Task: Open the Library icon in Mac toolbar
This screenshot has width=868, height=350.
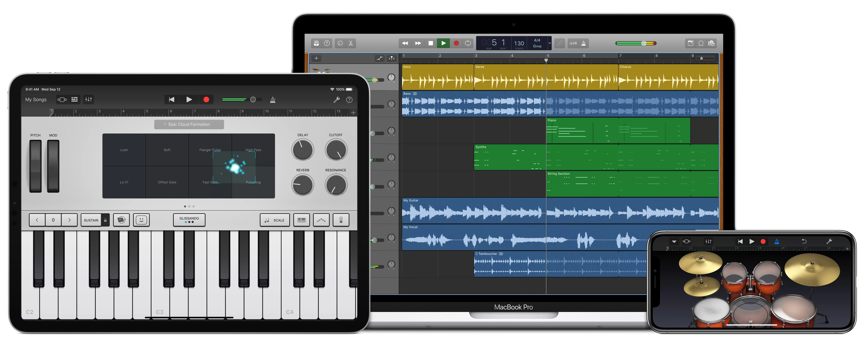Action: click(316, 43)
